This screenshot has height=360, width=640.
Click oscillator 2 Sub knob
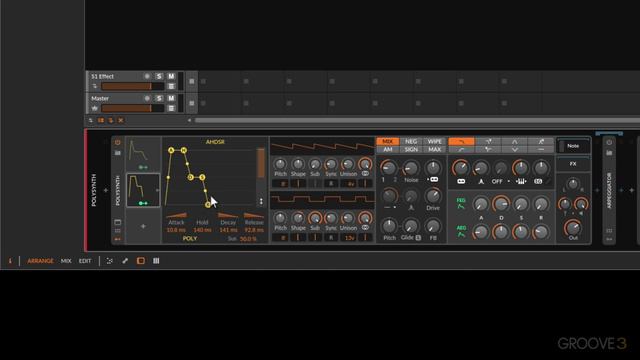tap(315, 218)
